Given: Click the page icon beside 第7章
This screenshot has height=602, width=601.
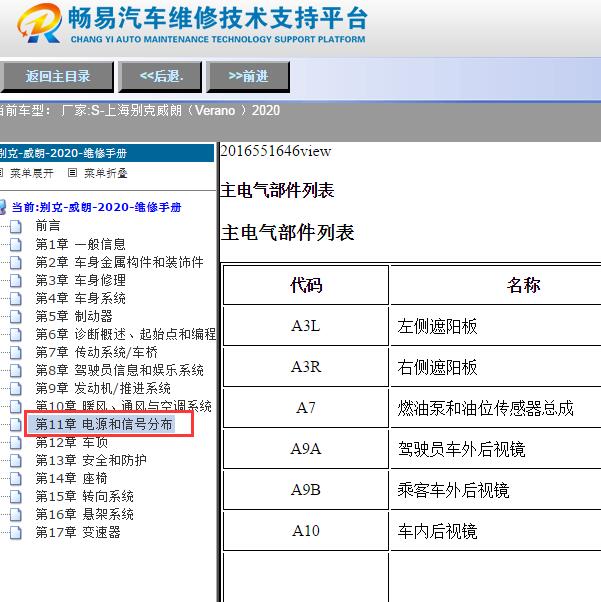Looking at the screenshot, I should (16, 352).
